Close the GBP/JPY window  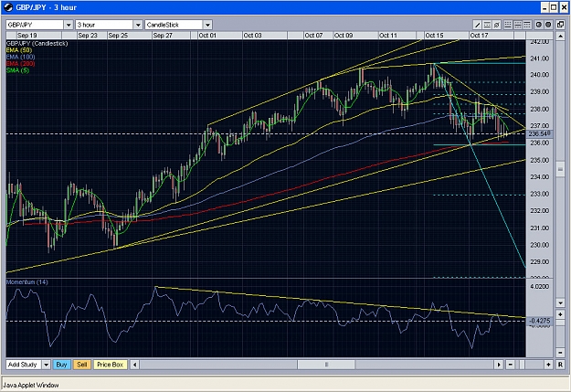[564, 7]
